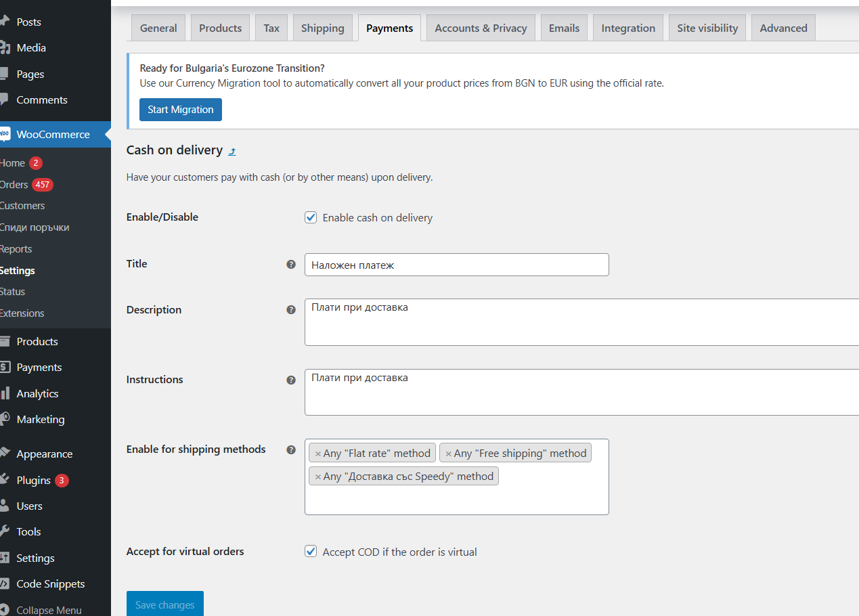Remove the Any "Flat rate" method tag
The height and width of the screenshot is (616, 859).
317,454
